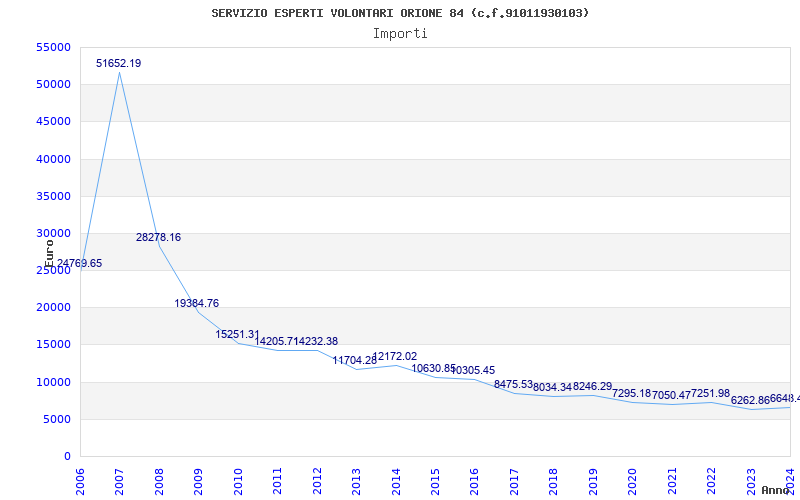Click the 2007 x-axis year label
This screenshot has height=500, width=800.
119,481
